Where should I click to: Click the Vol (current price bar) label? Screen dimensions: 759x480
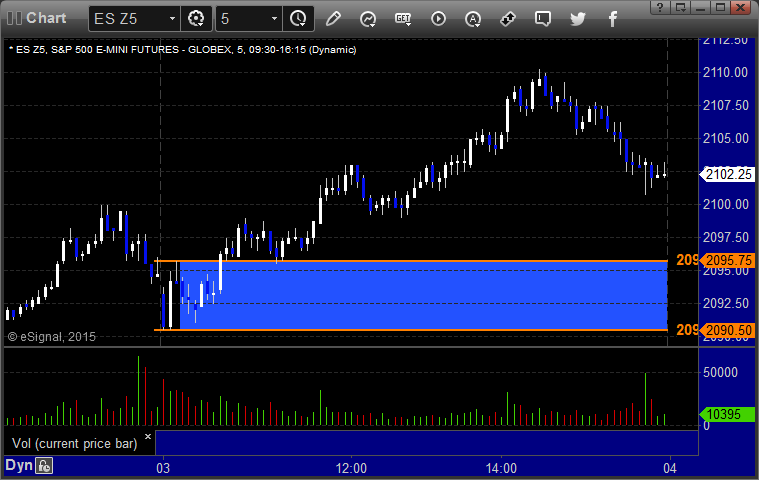tap(75, 443)
